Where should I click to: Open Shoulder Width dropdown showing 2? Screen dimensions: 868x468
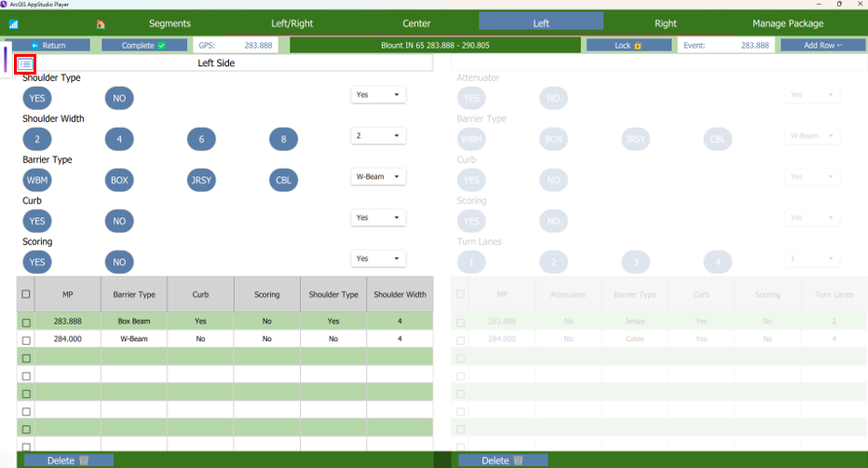[378, 136]
